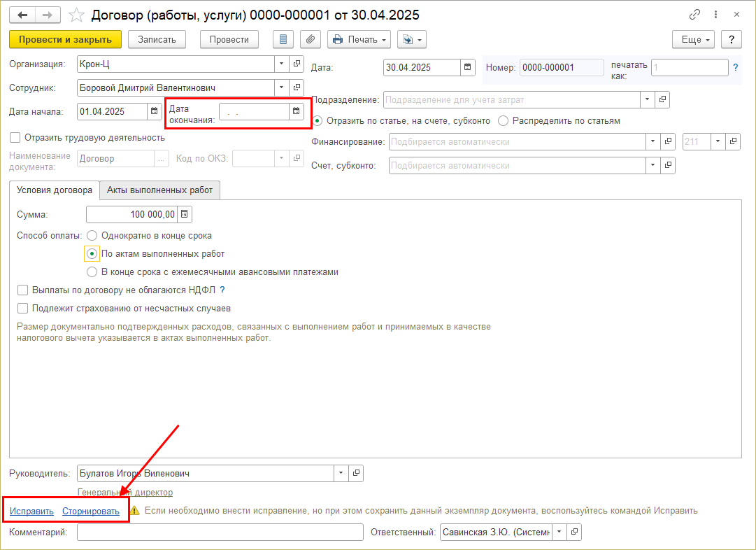Copy link to document via chain icon

[x=694, y=15]
